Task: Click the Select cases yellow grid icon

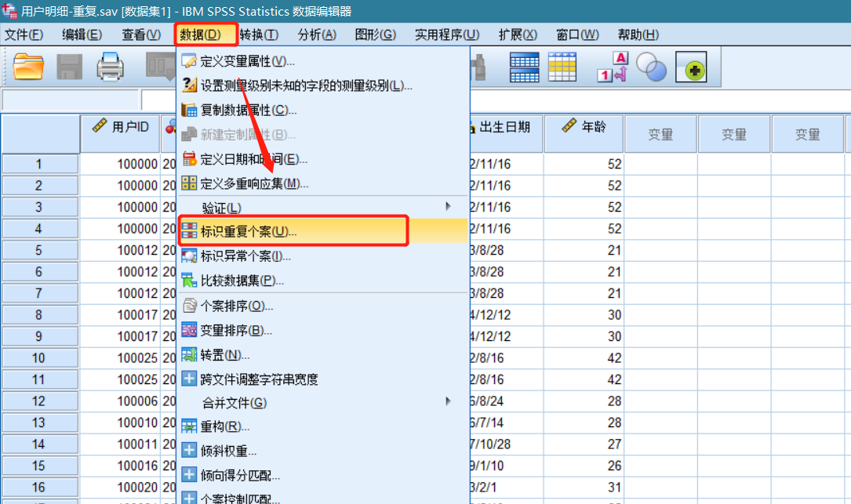Action: (562, 67)
